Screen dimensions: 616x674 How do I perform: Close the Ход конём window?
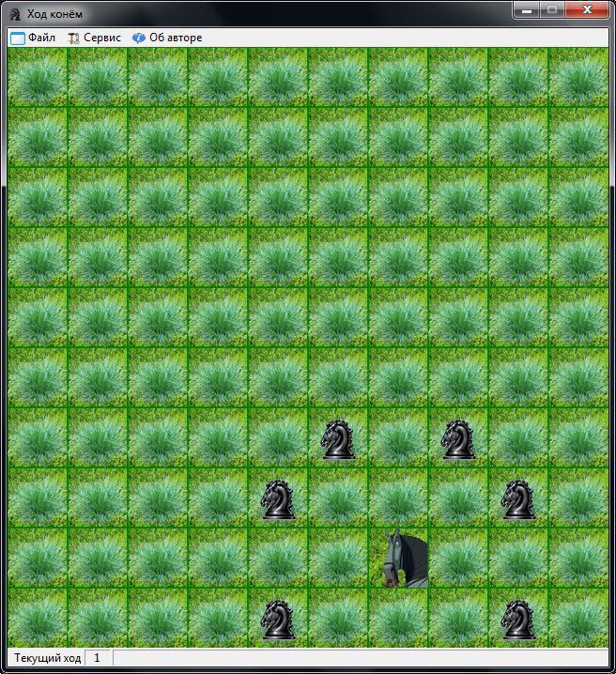[587, 10]
